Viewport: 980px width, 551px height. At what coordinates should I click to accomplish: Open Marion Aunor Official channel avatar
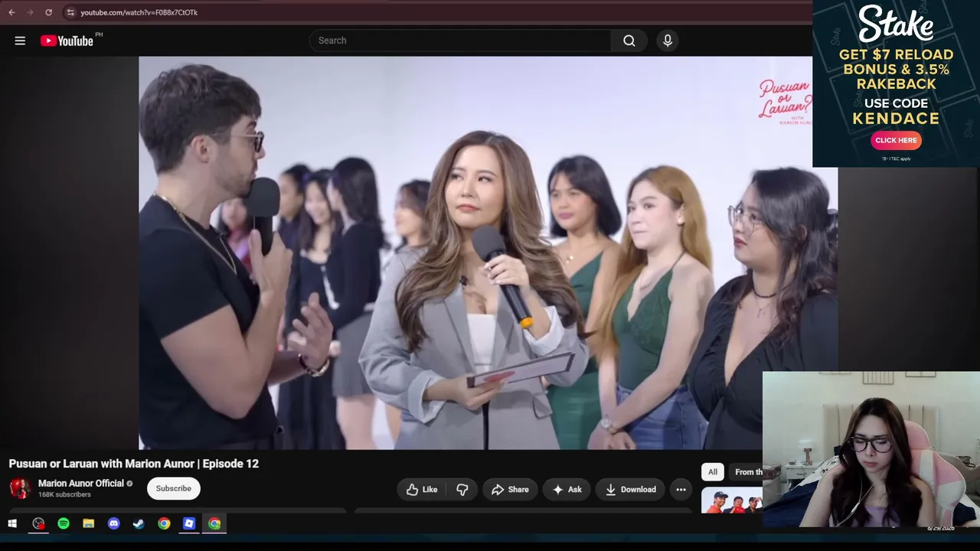tap(20, 488)
